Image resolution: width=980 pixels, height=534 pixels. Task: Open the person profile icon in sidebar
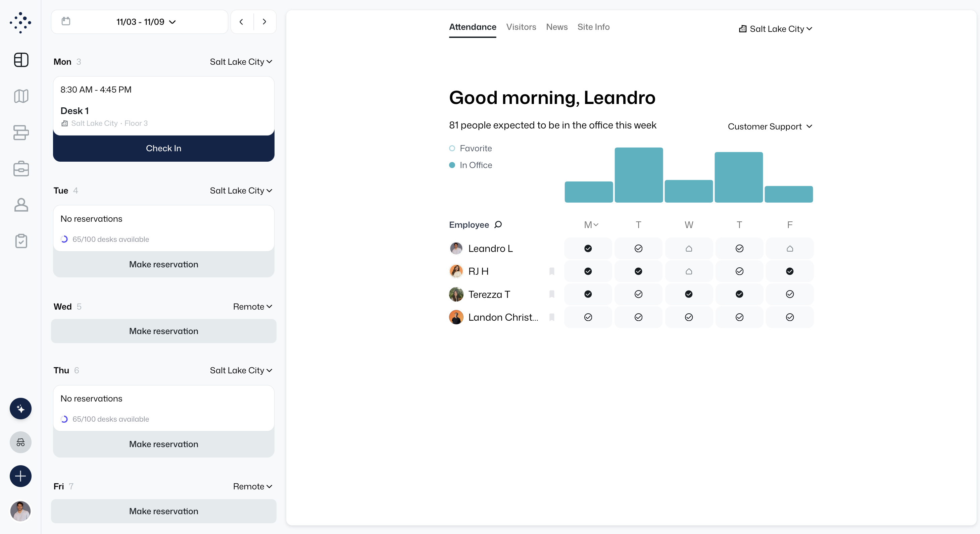tap(21, 205)
